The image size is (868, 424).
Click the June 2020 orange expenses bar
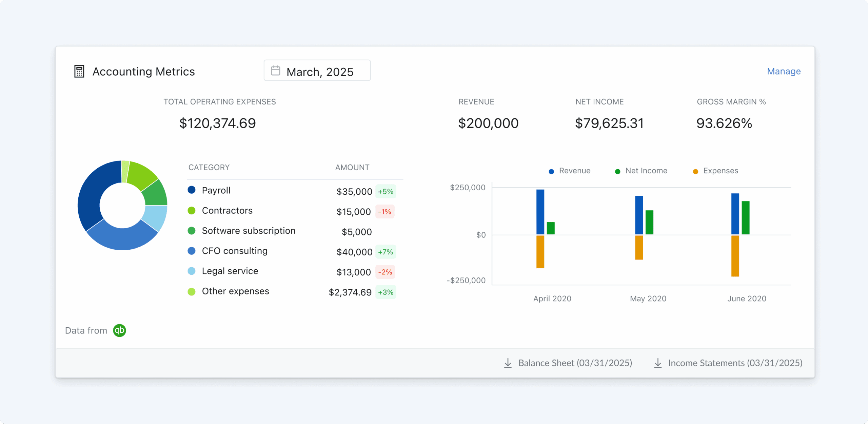(735, 256)
